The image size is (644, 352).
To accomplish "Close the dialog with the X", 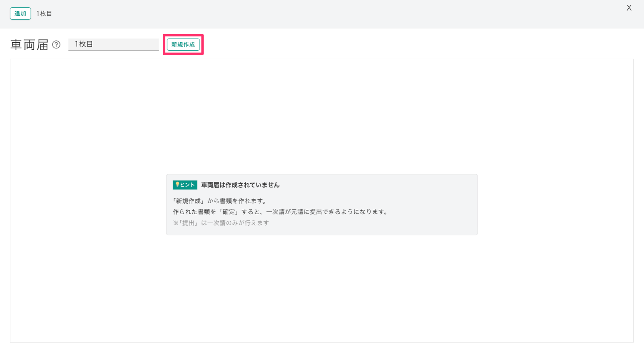I will click(x=629, y=8).
